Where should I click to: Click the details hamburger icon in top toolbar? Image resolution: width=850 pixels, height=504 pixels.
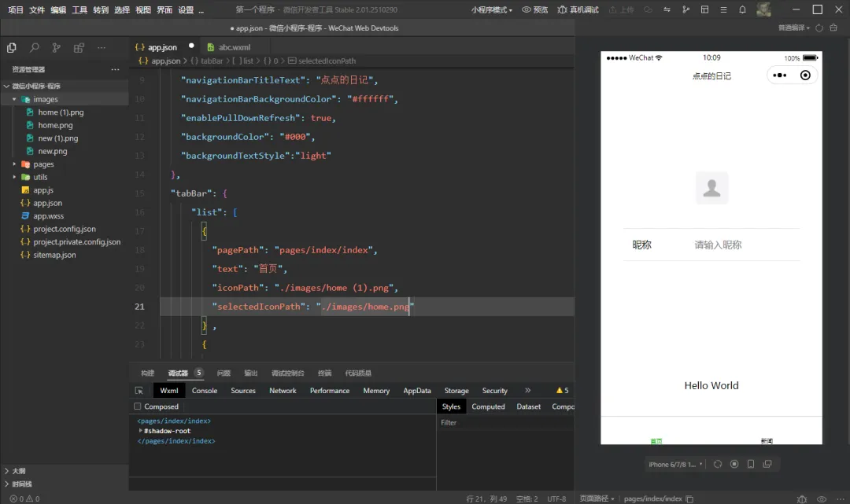pyautogui.click(x=723, y=9)
